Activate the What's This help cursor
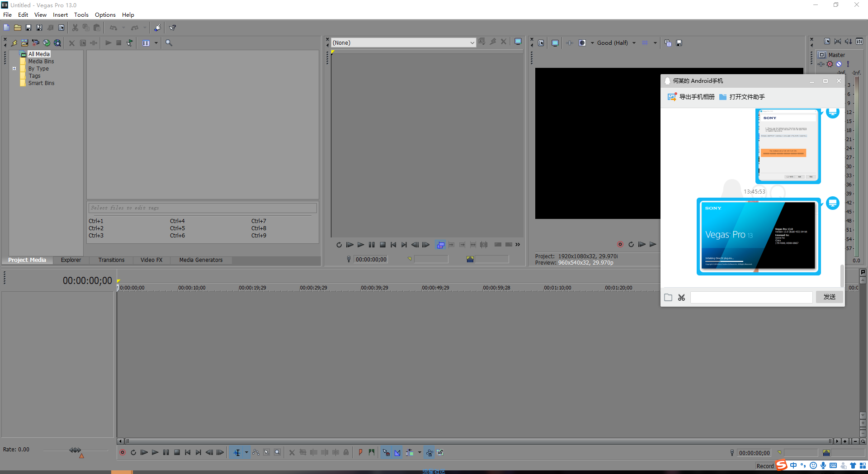The height and width of the screenshot is (474, 868). 173,28
